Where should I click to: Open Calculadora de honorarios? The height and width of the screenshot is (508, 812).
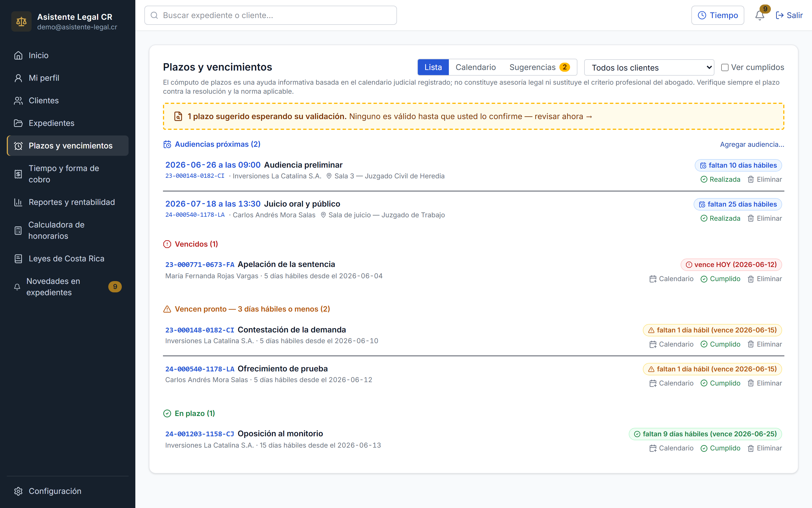pyautogui.click(x=67, y=230)
